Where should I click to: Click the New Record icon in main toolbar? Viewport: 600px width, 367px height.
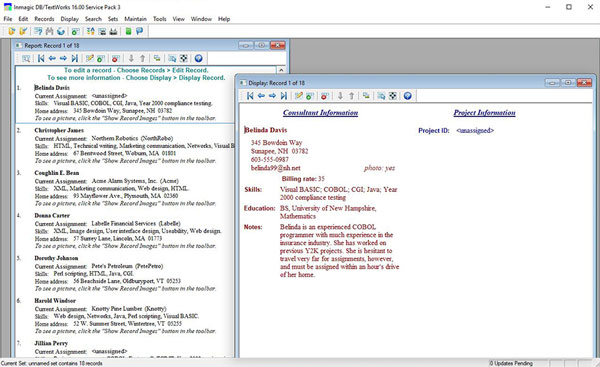pyautogui.click(x=76, y=31)
